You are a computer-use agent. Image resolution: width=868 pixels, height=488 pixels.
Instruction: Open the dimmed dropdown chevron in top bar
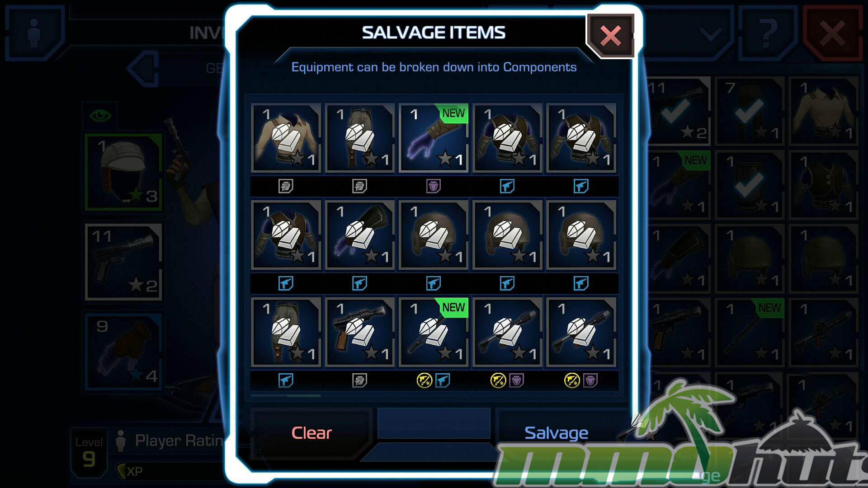[711, 34]
